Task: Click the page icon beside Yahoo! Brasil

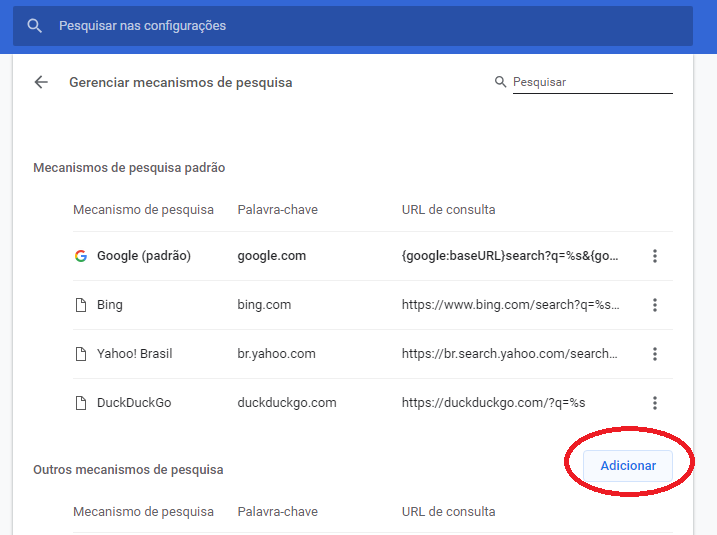Action: point(81,353)
